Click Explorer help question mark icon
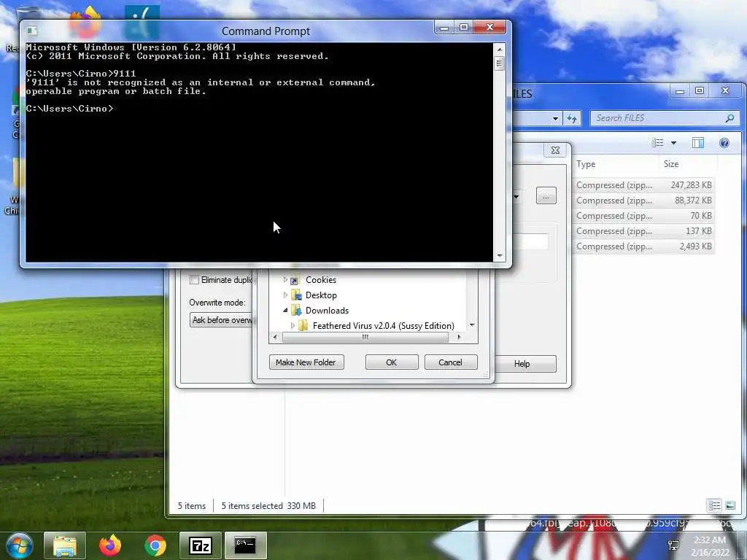The image size is (747, 560). pos(724,143)
